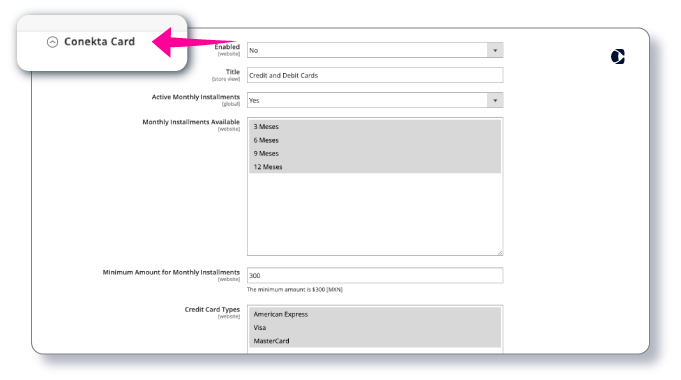Click the Monthly Installments Available label
Viewport: 681px width, 380px height.
click(191, 122)
